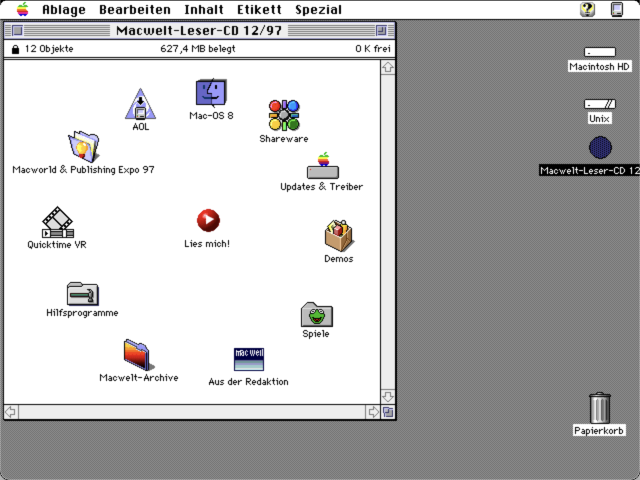Click the "Macwelt-Archive" label text
The image size is (640, 480).
point(139,378)
